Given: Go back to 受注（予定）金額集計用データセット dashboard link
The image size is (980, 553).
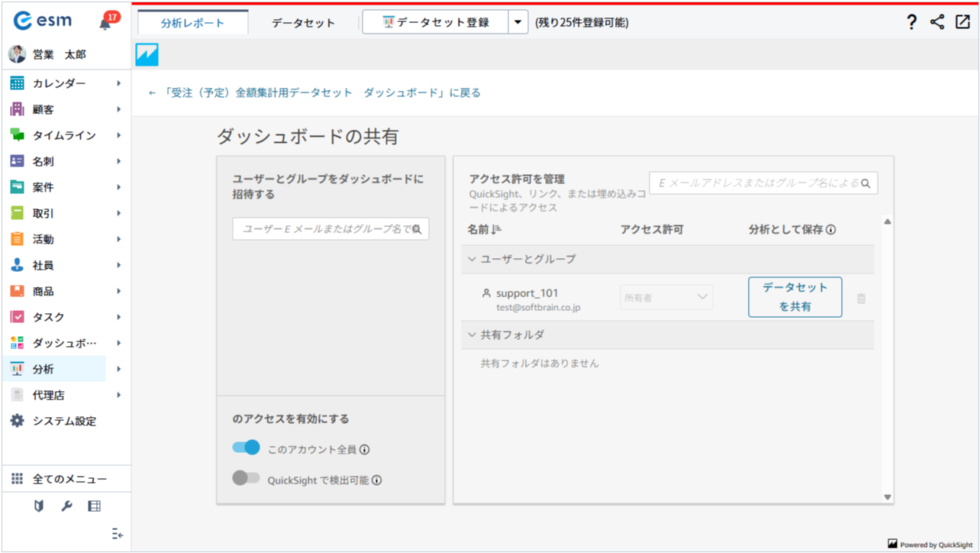Looking at the screenshot, I should click(314, 93).
